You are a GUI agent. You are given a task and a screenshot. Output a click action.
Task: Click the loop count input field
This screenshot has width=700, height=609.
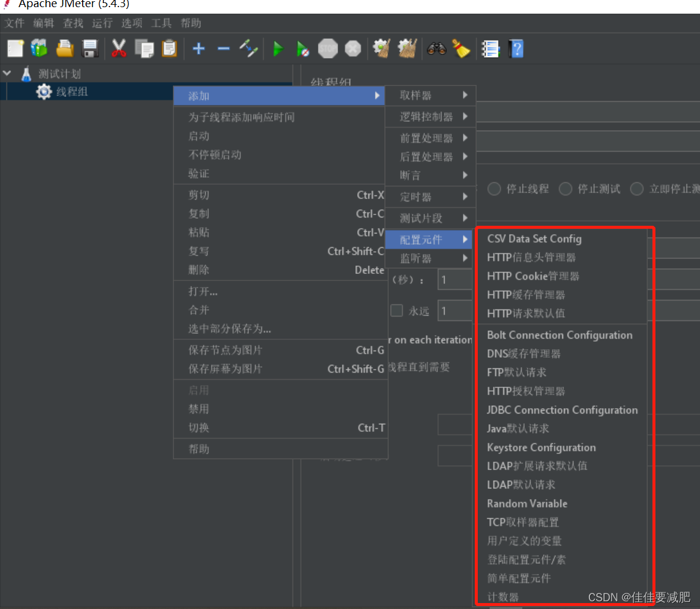point(455,311)
